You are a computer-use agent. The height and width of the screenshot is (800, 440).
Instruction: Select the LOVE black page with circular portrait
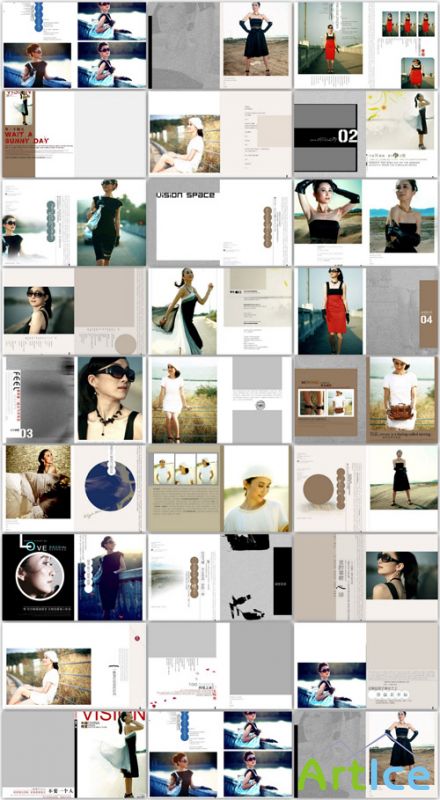(38, 577)
